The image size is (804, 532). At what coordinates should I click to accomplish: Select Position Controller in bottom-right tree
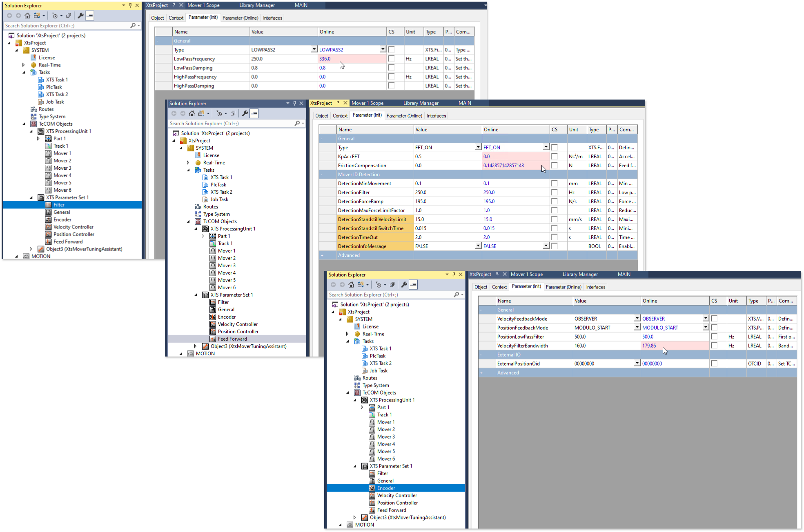click(397, 503)
